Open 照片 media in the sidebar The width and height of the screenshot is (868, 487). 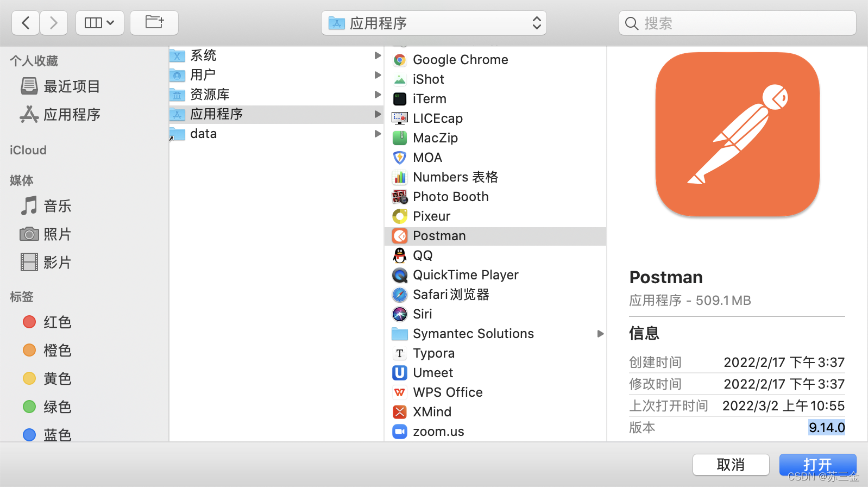46,234
